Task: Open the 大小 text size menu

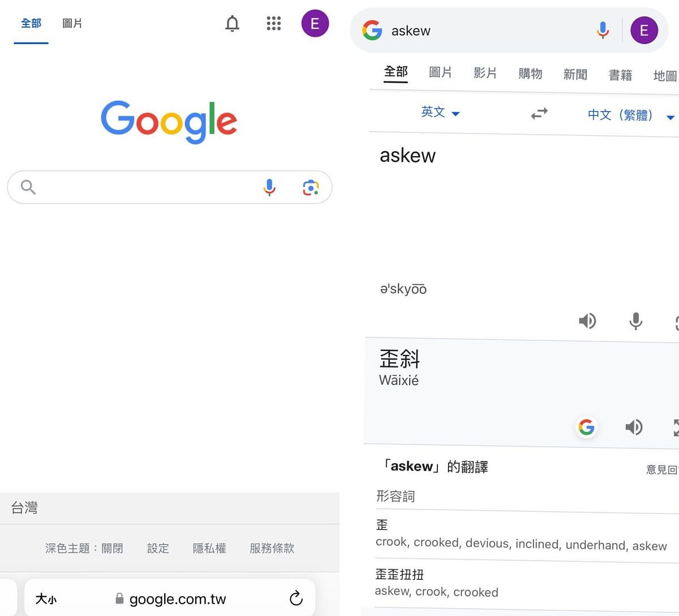Action: click(x=46, y=599)
